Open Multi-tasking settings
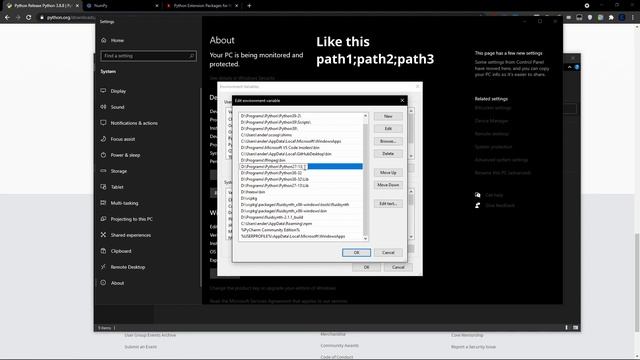Screen dimensions: 640x360 point(124,203)
